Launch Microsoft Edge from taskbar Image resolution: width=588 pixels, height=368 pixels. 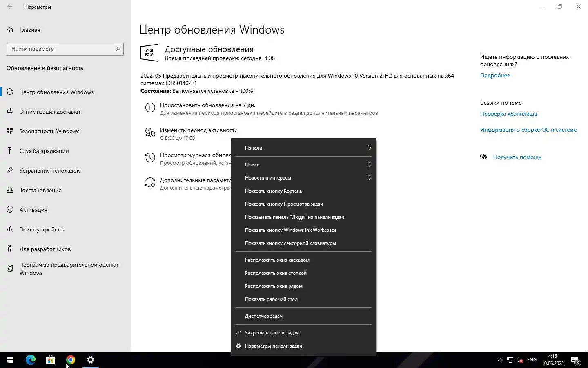click(x=30, y=360)
